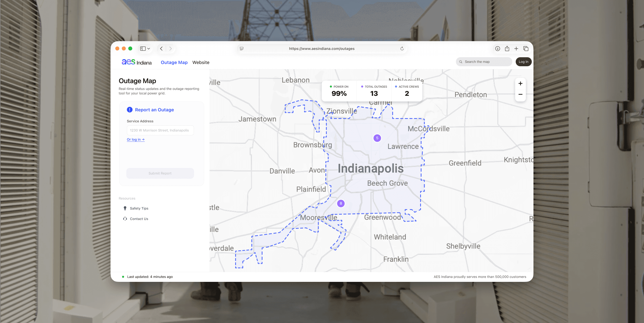Click the 'Or log in' link
Viewport: 644px width, 323px height.
(x=136, y=140)
